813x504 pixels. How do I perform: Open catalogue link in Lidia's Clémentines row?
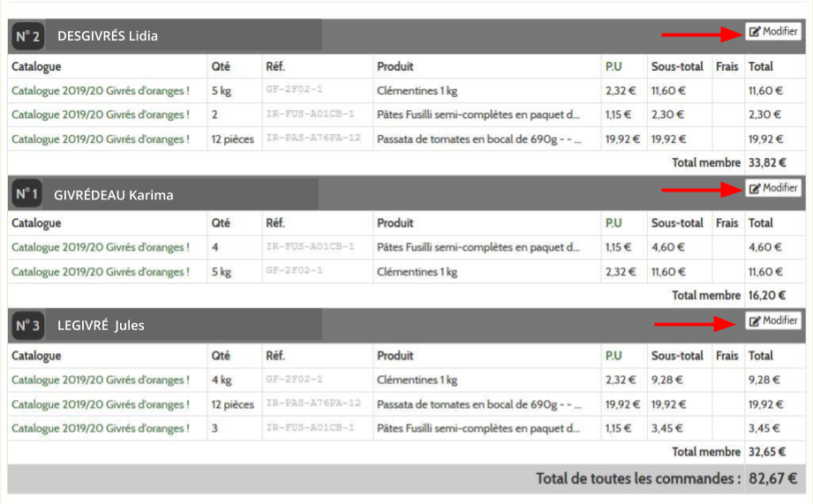(100, 91)
